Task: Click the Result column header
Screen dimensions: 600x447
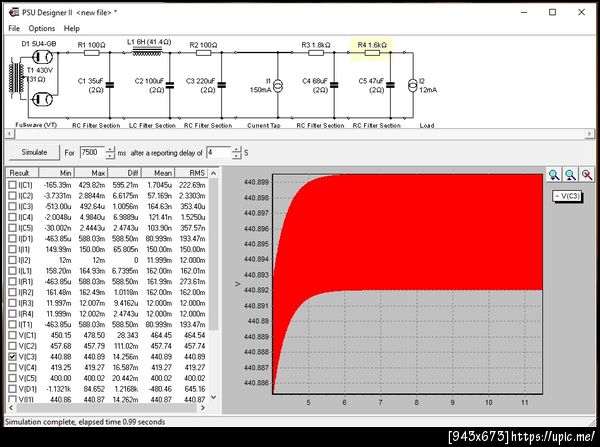Action: click(22, 173)
